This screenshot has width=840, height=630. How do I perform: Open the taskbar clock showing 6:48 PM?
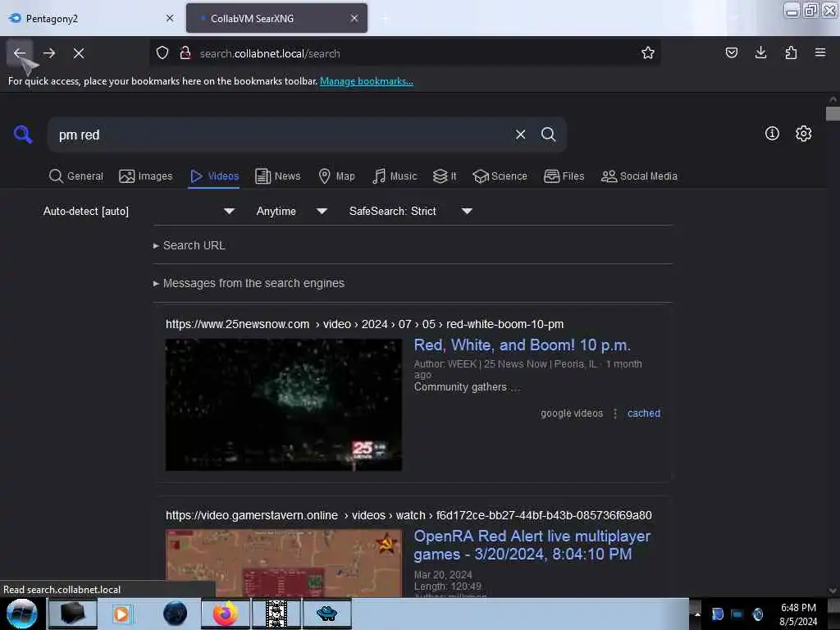click(797, 614)
